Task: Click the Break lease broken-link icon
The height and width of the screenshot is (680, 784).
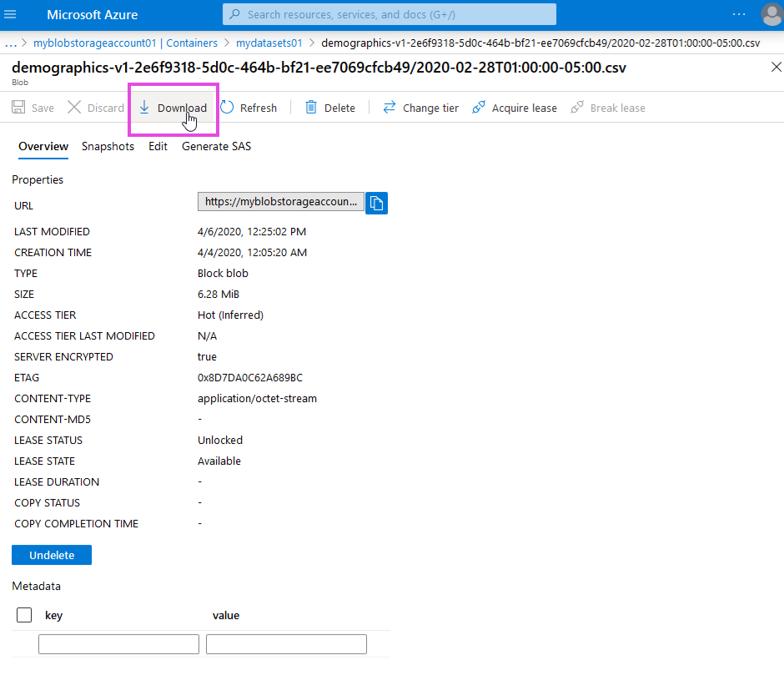Action: click(577, 107)
